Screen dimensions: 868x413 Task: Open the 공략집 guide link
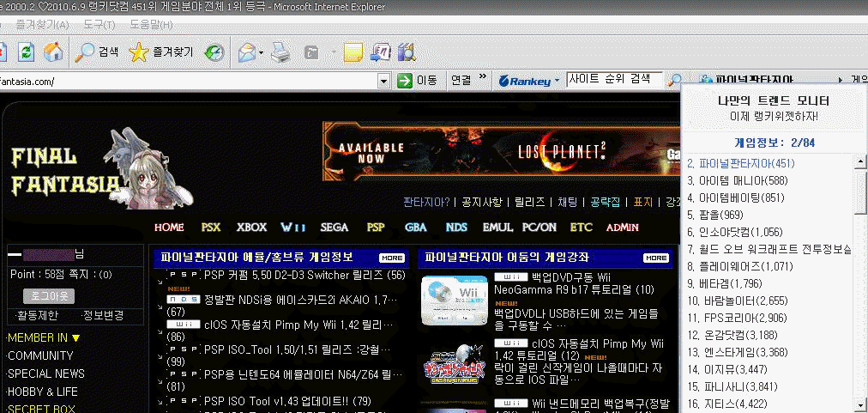605,202
